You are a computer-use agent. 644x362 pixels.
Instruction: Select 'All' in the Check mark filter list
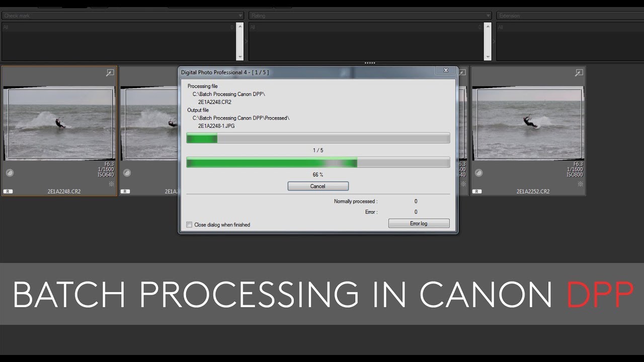(x=118, y=27)
